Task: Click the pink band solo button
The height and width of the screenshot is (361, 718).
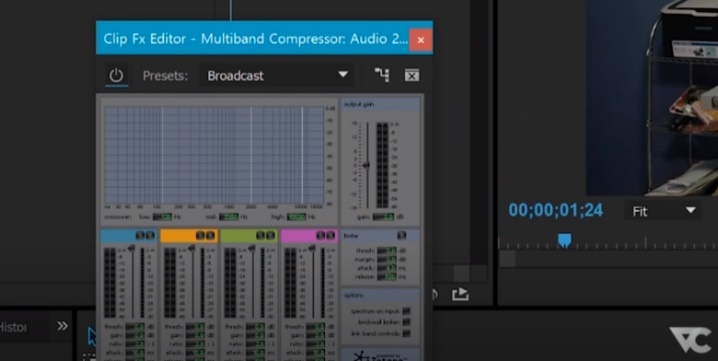Action: click(x=321, y=235)
